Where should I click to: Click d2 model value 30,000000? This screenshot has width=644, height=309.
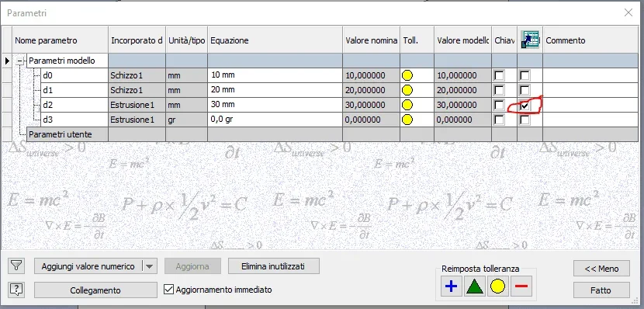[463, 105]
